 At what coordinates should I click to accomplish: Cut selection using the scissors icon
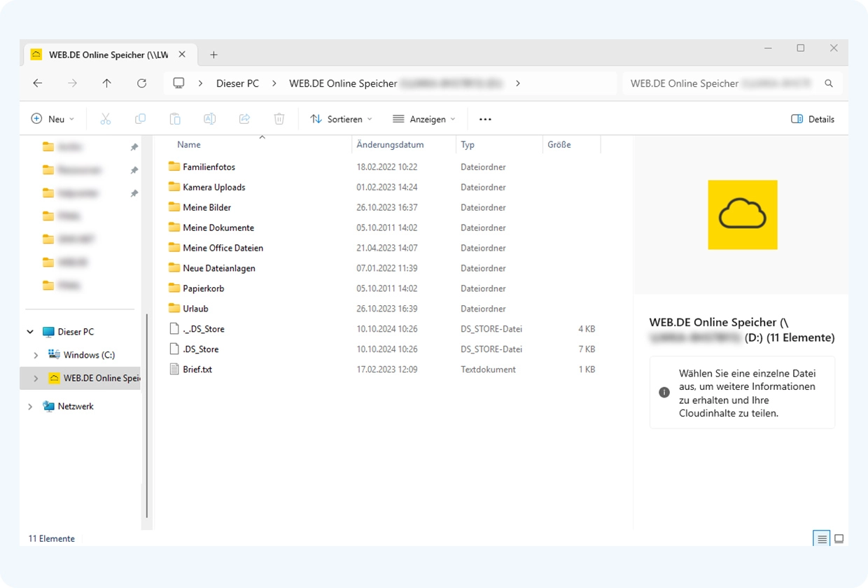click(106, 118)
